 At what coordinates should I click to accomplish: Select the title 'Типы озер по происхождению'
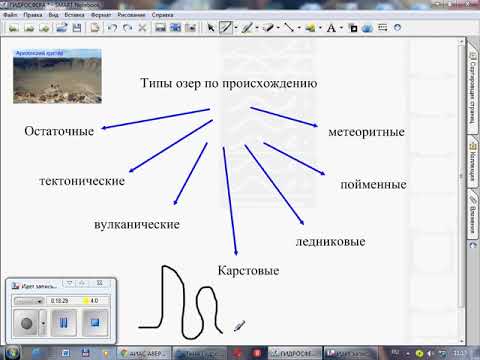pyautogui.click(x=229, y=83)
